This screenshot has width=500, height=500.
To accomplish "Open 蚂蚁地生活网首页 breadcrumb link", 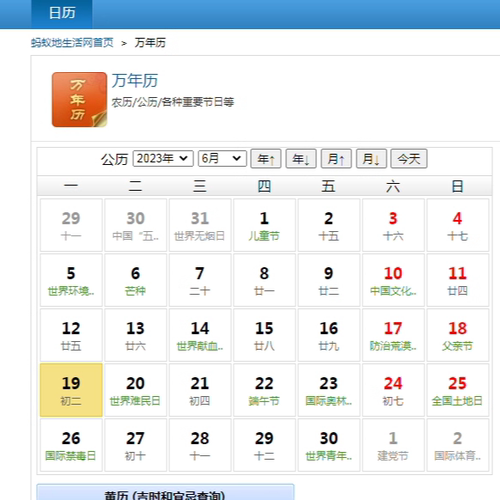I will tap(72, 43).
